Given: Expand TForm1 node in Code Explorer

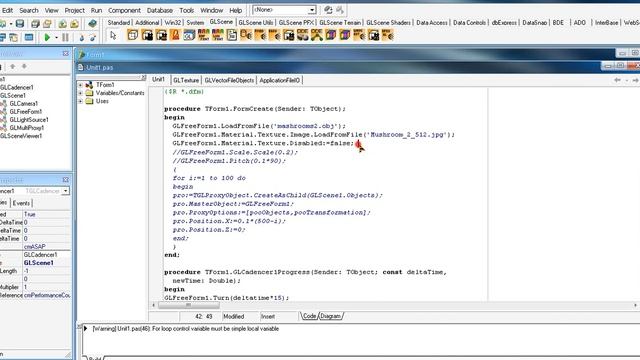Looking at the screenshot, I should (80, 85).
